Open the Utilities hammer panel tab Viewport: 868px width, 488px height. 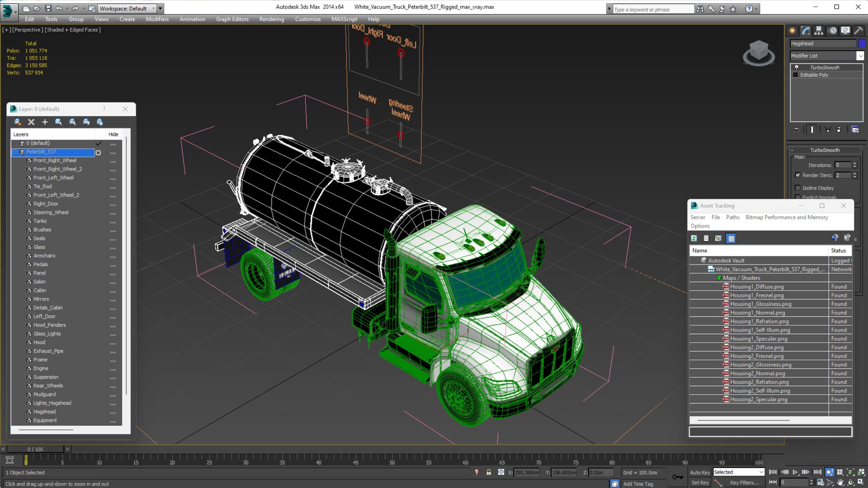pyautogui.click(x=859, y=30)
